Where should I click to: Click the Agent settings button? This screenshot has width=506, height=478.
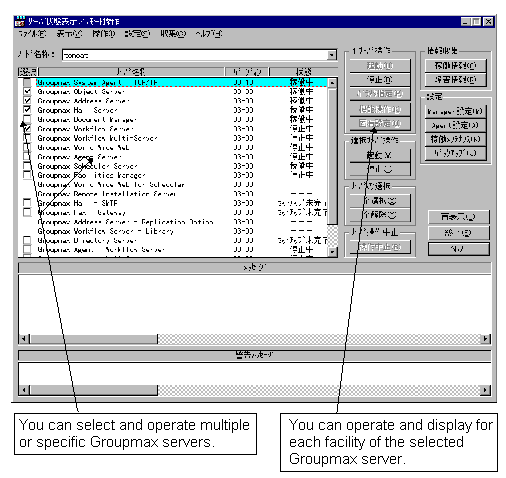point(455,125)
